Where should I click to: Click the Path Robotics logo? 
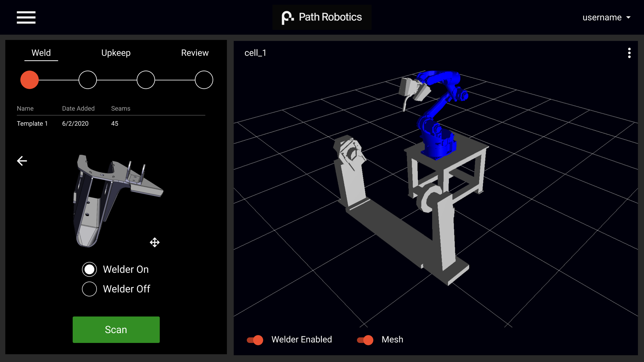click(x=322, y=17)
